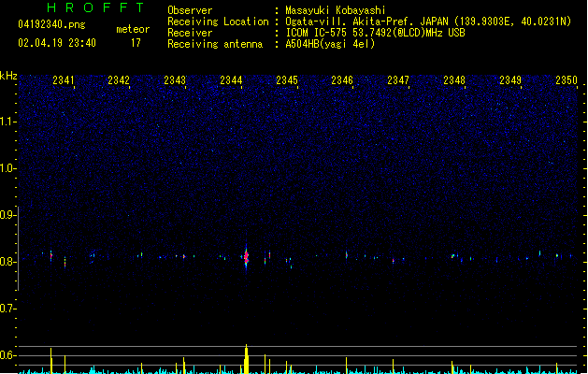Click the 1.1 frequency axis label
588x374 pixels.
(x=7, y=122)
